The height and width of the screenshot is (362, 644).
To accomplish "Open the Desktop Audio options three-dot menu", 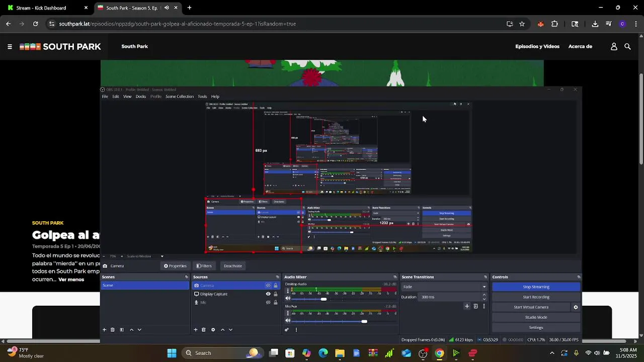I will point(288,292).
